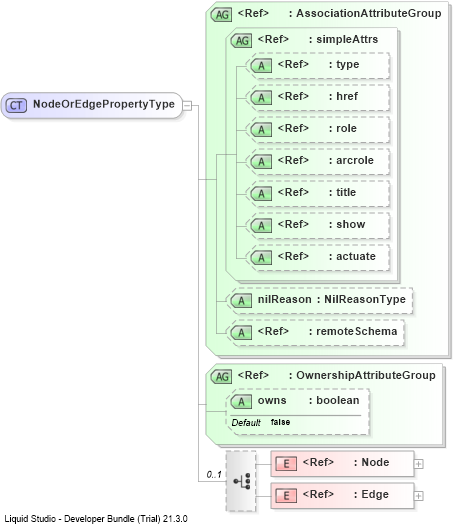Click the A icon of owns attribute
This screenshot has height=524, width=455.
[241, 402]
